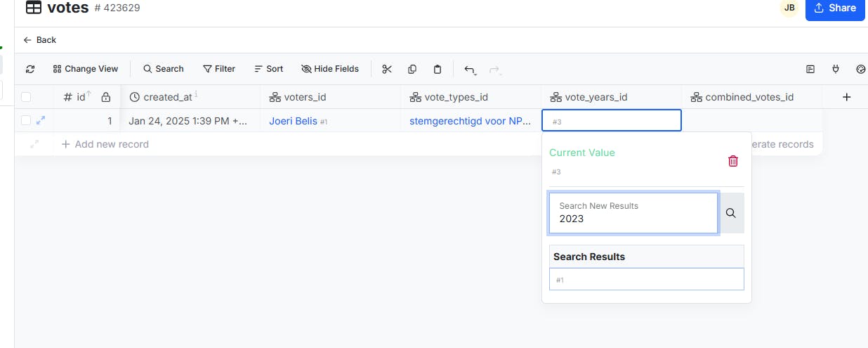
Task: Click the # 423629 table number
Action: coord(117,8)
